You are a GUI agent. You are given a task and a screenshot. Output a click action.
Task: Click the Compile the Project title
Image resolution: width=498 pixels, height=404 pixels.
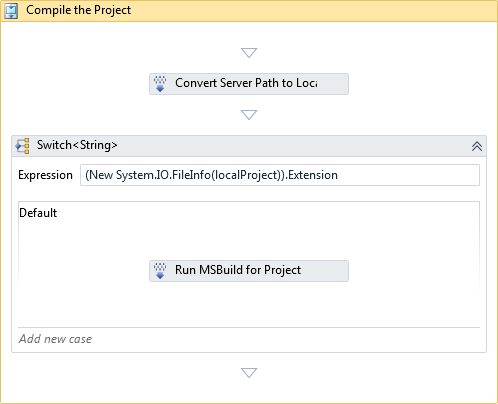79,10
